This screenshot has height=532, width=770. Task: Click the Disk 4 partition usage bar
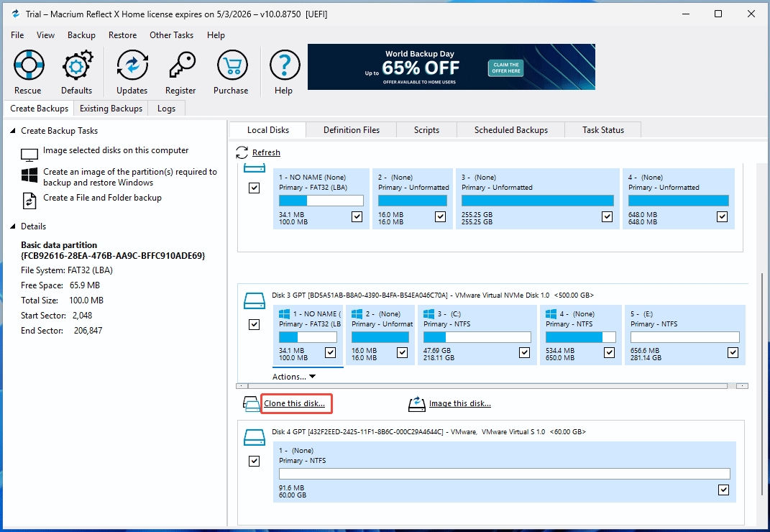(x=504, y=474)
